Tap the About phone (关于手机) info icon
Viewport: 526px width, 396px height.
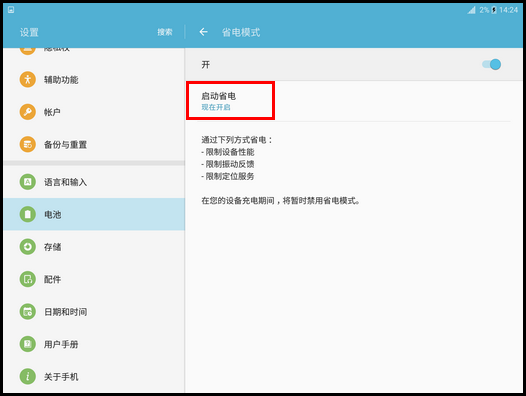coord(28,377)
